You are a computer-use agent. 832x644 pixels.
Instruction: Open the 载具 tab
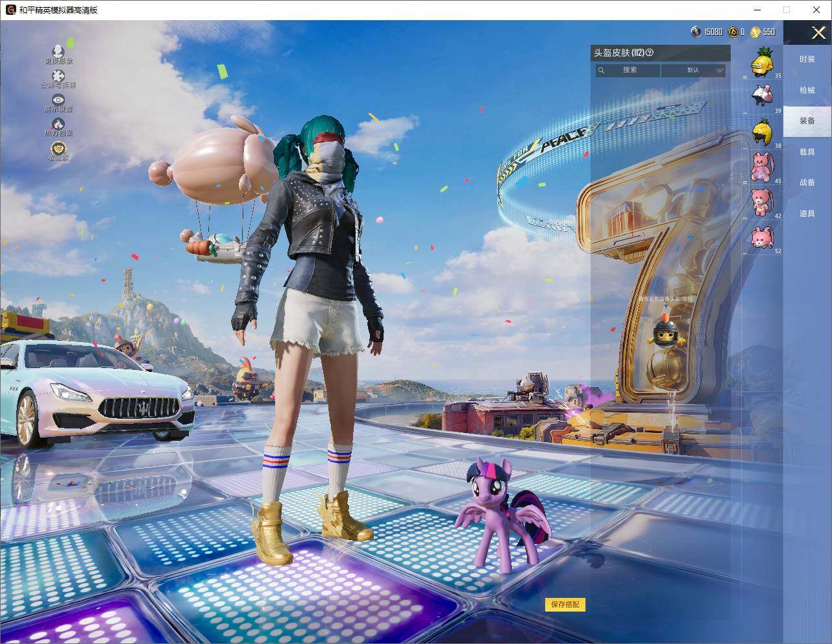807,152
